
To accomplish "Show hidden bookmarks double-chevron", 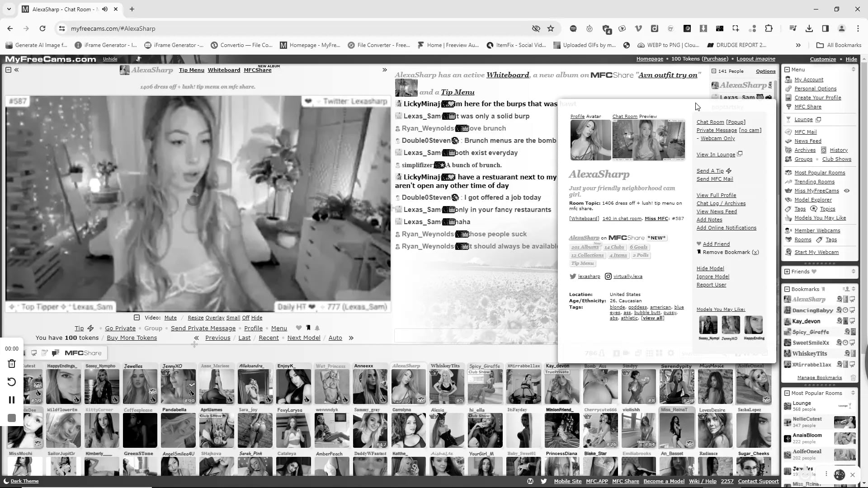I will 798,45.
